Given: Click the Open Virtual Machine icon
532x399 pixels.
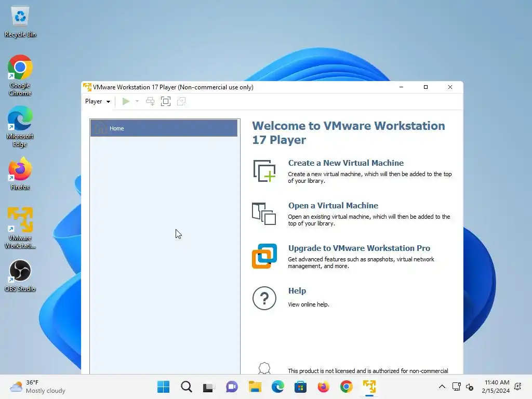Looking at the screenshot, I should 264,214.
